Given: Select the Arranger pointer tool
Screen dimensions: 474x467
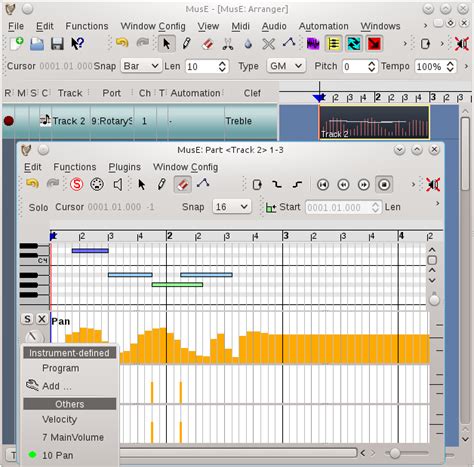Looking at the screenshot, I should coord(166,44).
